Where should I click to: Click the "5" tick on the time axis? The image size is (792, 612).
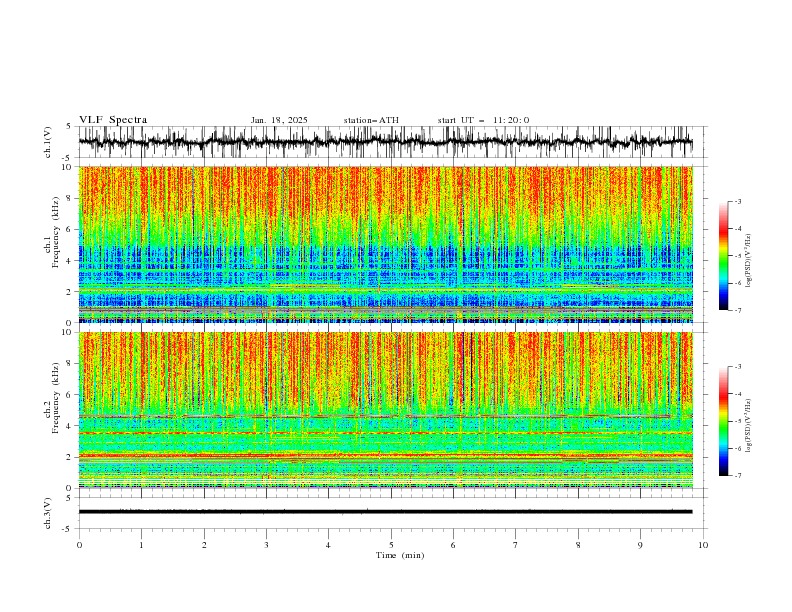pos(391,545)
